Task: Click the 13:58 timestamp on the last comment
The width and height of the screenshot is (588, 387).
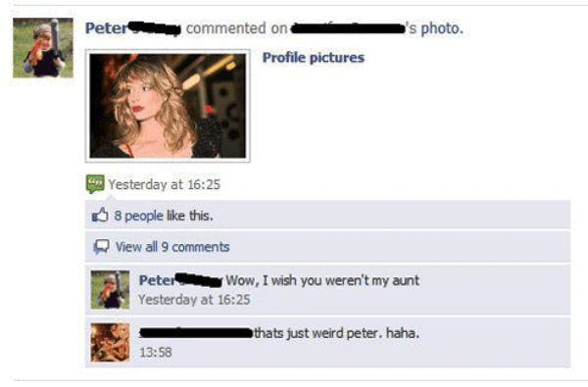Action: [x=156, y=352]
